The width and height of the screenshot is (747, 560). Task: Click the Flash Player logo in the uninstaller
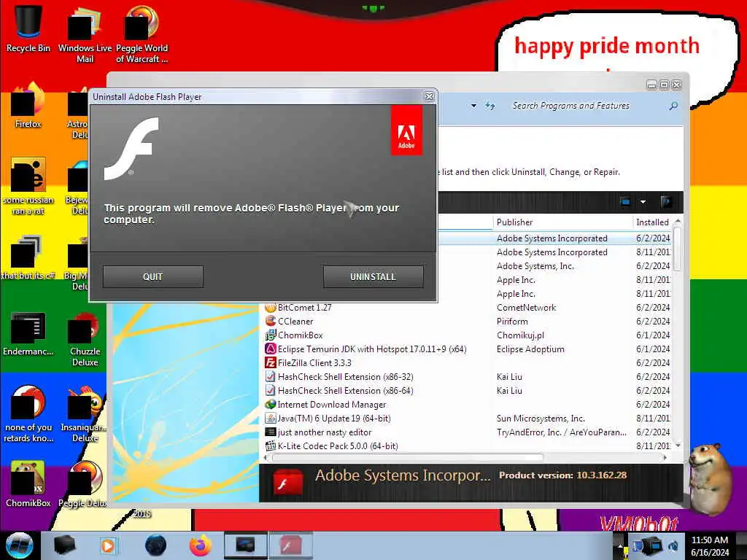click(x=131, y=149)
